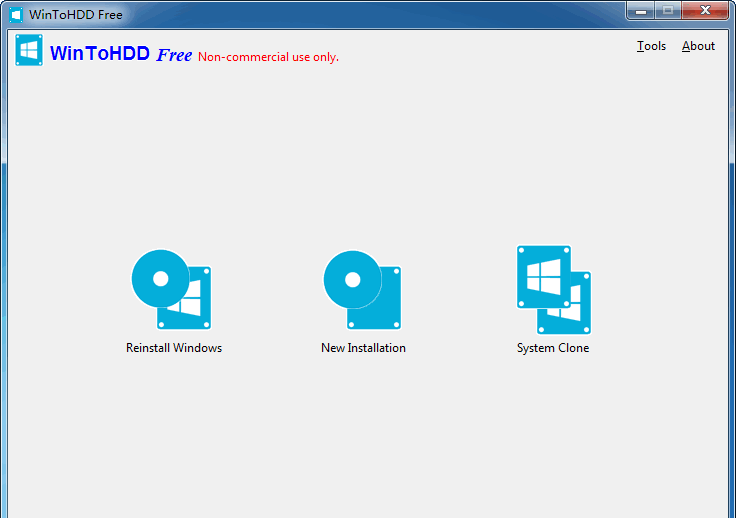Click the System Clone dual-drive icon
Image resolution: width=736 pixels, height=518 pixels.
click(554, 290)
